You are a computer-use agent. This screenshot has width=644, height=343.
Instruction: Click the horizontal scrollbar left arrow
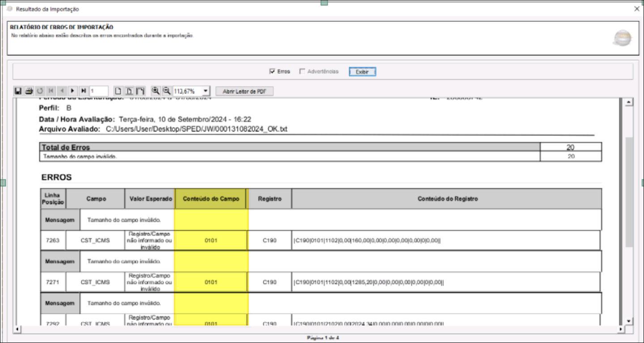pyautogui.click(x=18, y=329)
